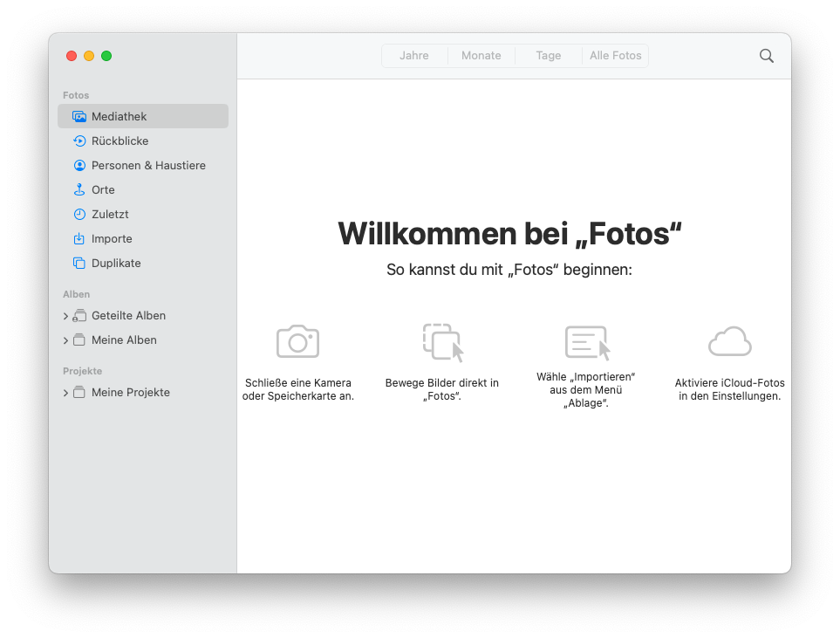
Task: Click the drag-images illustration icon
Action: (443, 343)
